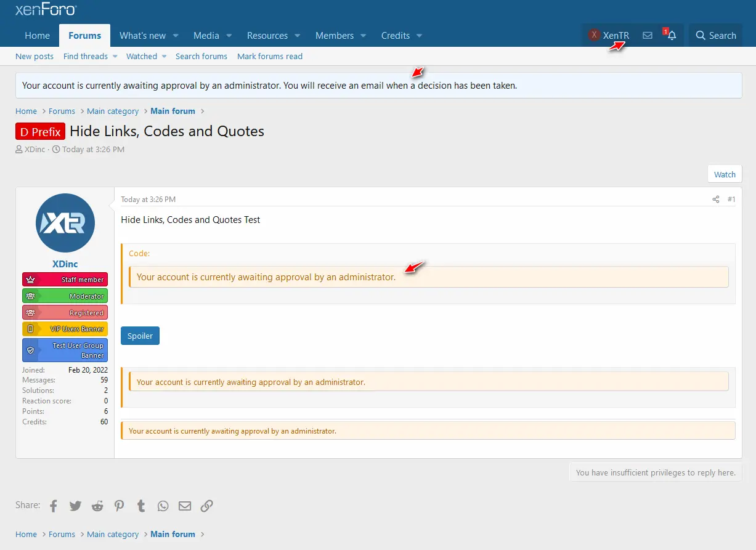Screen dimensions: 756x550
Task: Copy thread link via chain icon
Action: [x=207, y=506]
